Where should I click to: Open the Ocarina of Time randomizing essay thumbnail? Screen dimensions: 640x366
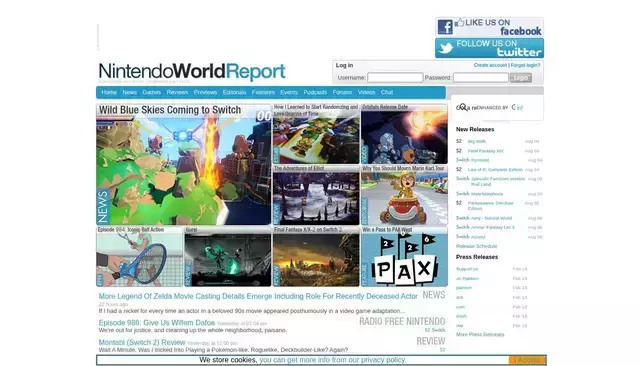tap(316, 134)
